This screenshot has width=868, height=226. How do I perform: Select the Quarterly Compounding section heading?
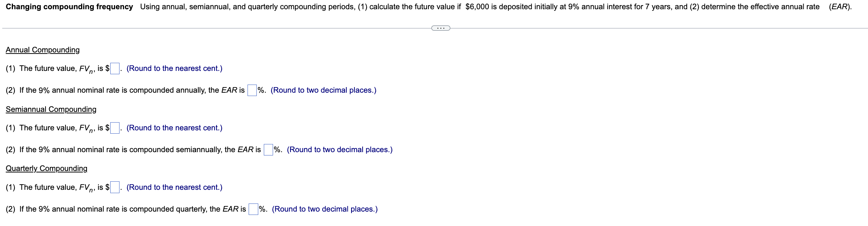46,168
